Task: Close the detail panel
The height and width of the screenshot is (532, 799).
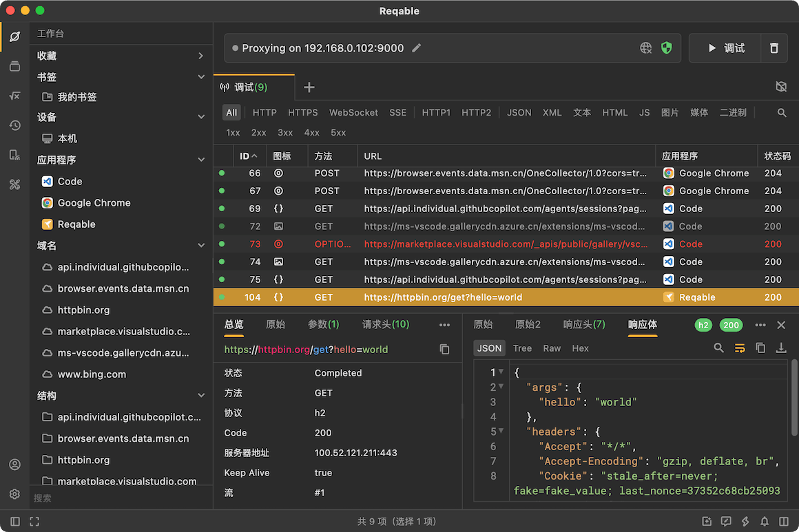Action: point(781,325)
